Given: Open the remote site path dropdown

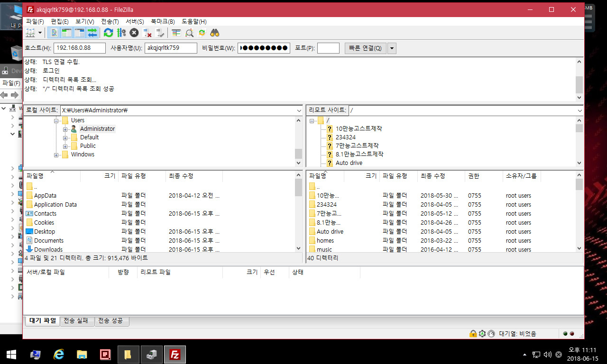Looking at the screenshot, I should 579,110.
